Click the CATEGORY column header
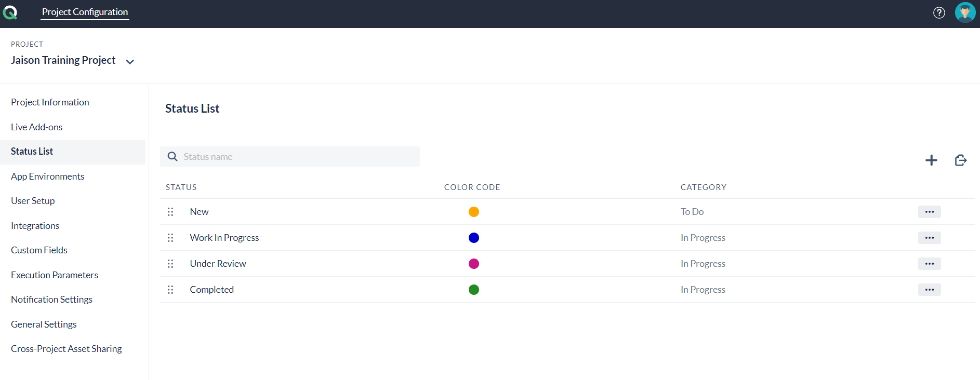The width and height of the screenshot is (980, 380). [704, 187]
